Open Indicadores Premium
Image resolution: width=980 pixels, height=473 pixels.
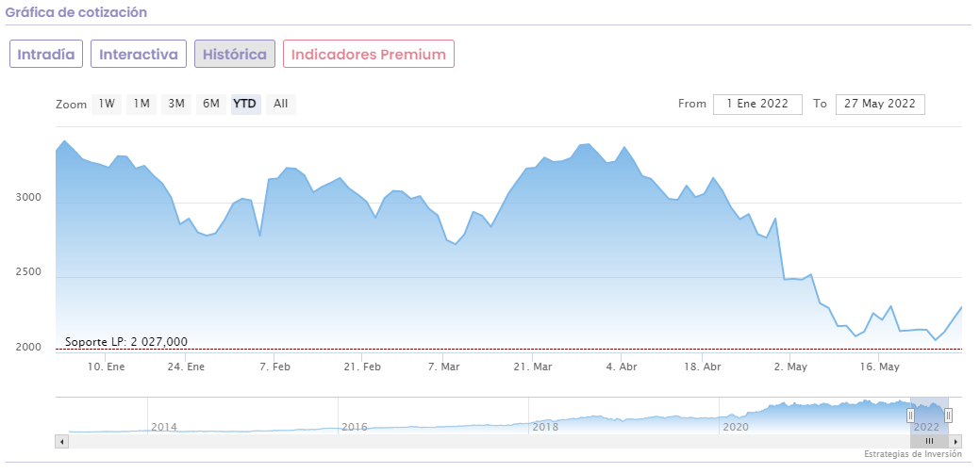(x=369, y=54)
